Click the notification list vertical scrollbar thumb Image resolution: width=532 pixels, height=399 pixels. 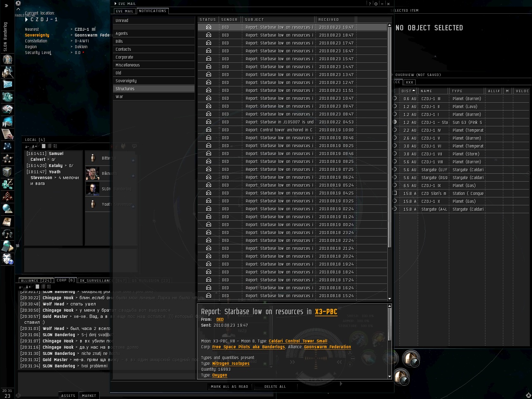389,137
